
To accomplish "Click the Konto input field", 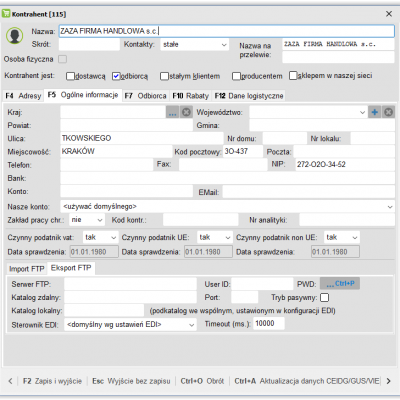I will [126, 191].
